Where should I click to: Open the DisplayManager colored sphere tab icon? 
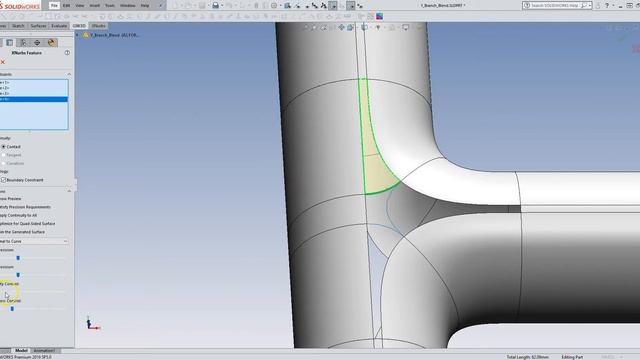coord(51,42)
